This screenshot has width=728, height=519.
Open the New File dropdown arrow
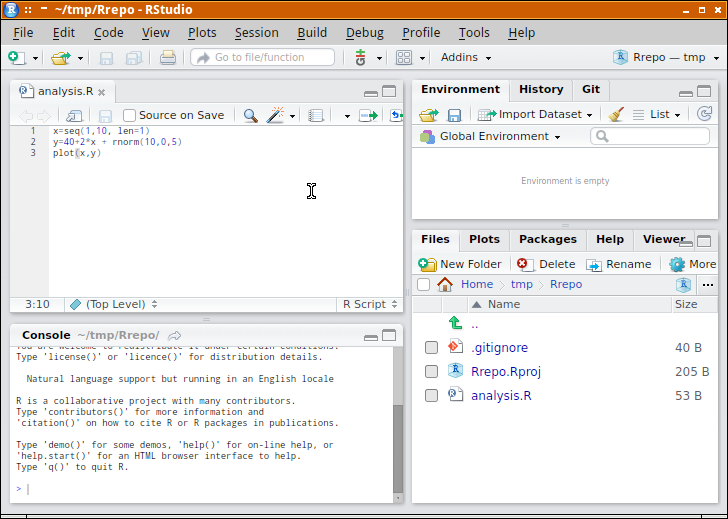[35, 58]
